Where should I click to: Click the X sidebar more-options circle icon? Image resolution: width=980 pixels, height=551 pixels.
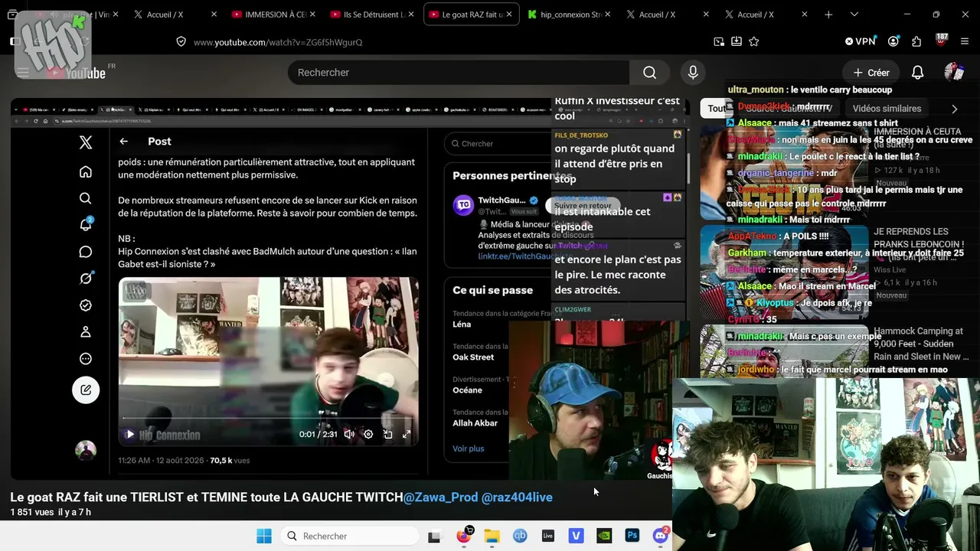tap(86, 359)
